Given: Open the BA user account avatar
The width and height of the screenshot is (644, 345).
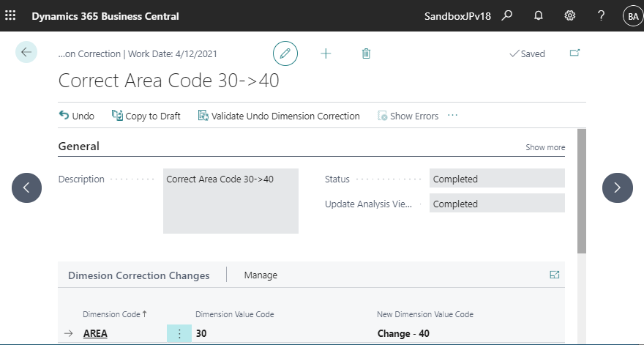Looking at the screenshot, I should (x=633, y=16).
